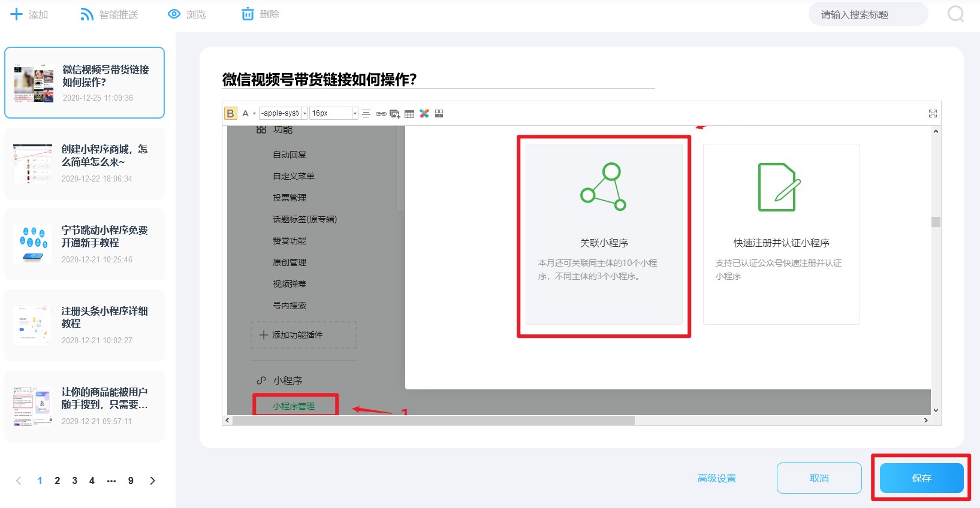
Task: Click the four-squares grid toolbar icon
Action: (x=439, y=113)
